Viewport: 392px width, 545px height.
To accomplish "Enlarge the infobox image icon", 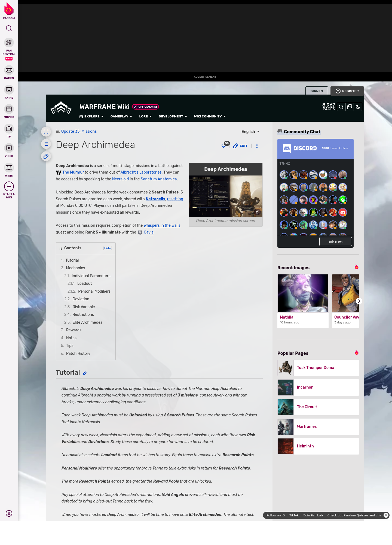I will tap(257, 212).
